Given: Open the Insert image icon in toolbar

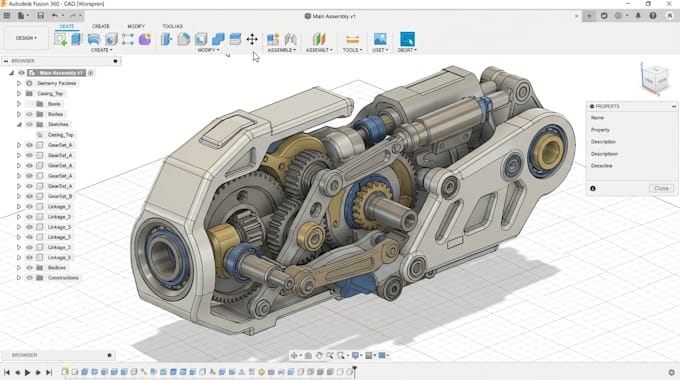Looking at the screenshot, I should click(x=380, y=39).
